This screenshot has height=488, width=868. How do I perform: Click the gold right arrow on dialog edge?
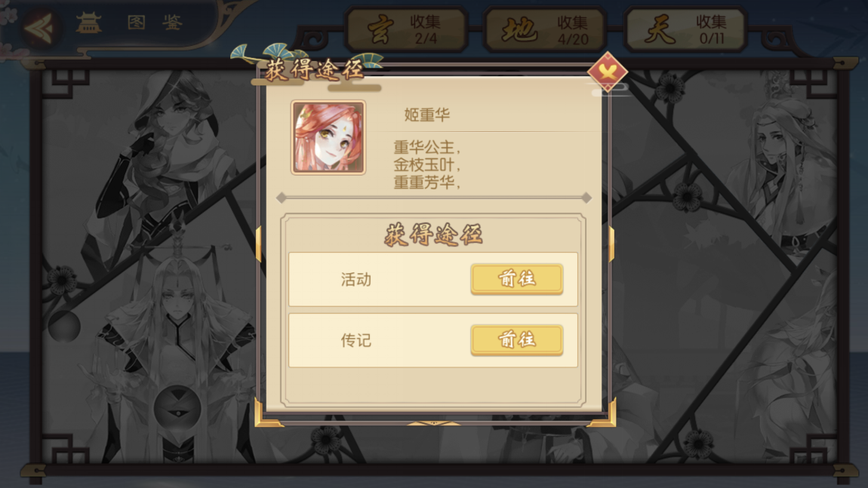tap(611, 244)
